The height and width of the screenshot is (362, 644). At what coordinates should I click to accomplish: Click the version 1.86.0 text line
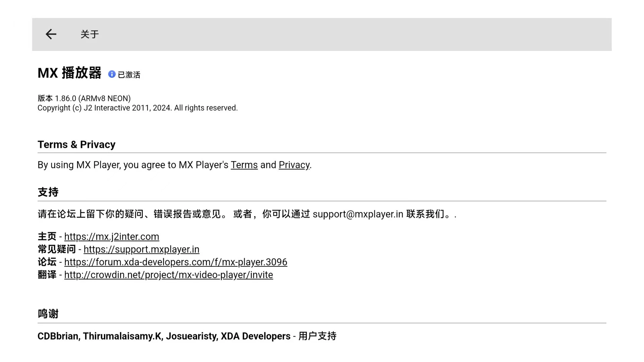coord(84,99)
